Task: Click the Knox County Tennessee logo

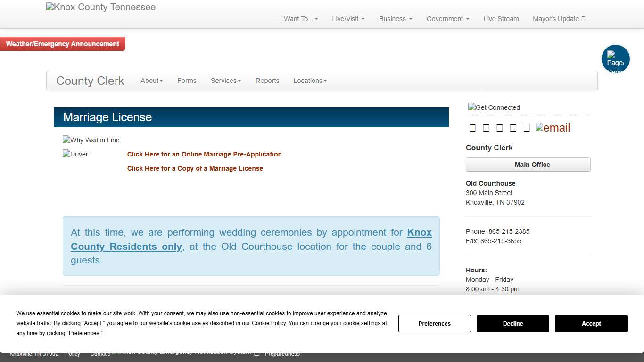Action: tap(101, 8)
